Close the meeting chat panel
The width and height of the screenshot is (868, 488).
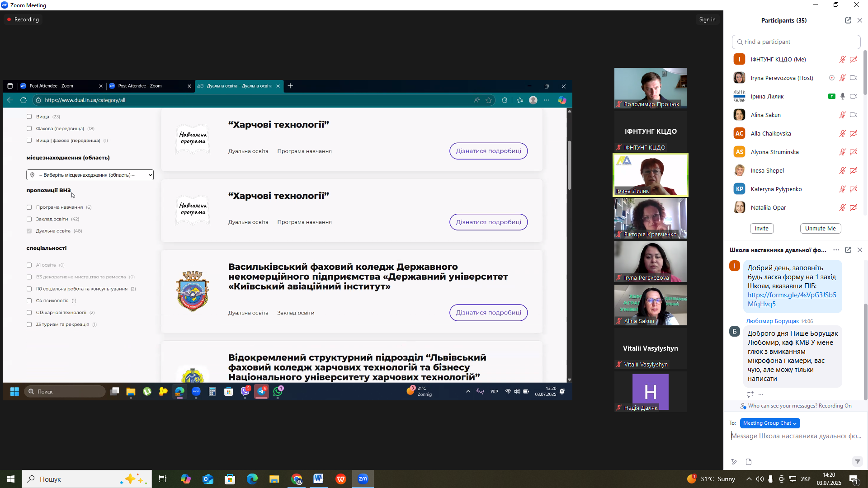pos(860,250)
